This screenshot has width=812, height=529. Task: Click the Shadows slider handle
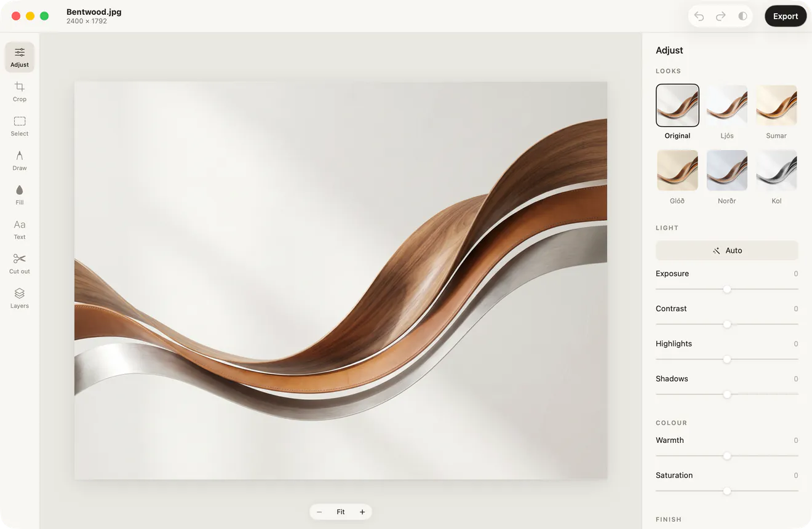[x=727, y=394]
